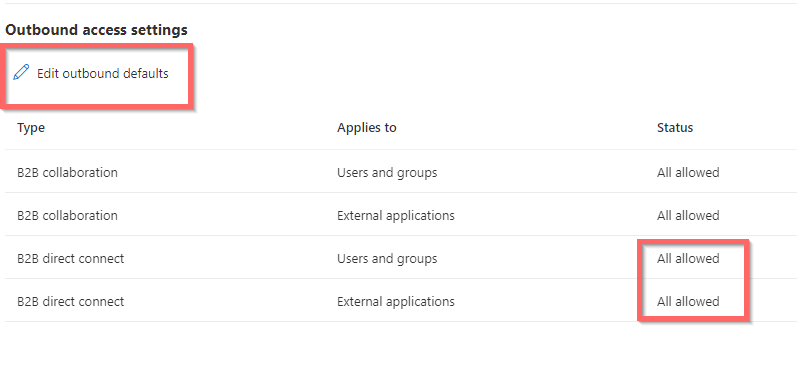This screenshot has width=797, height=369.
Task: Click External applications for B2B direct connect
Action: (395, 301)
